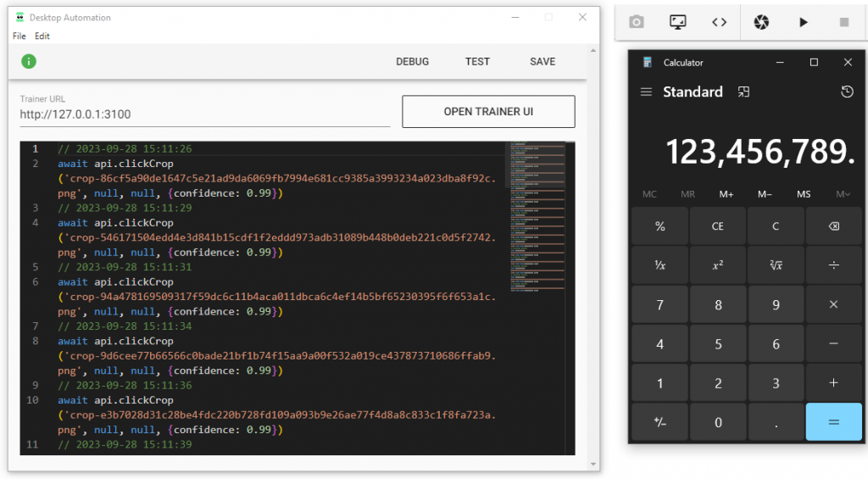Click the Calculator percent key
This screenshot has width=868, height=479.
[x=659, y=226]
